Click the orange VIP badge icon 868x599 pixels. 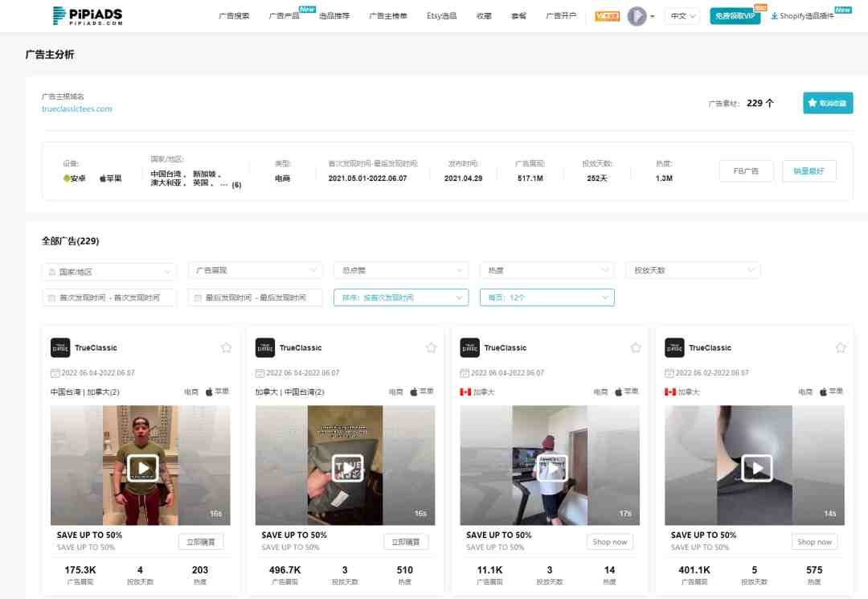(x=607, y=16)
